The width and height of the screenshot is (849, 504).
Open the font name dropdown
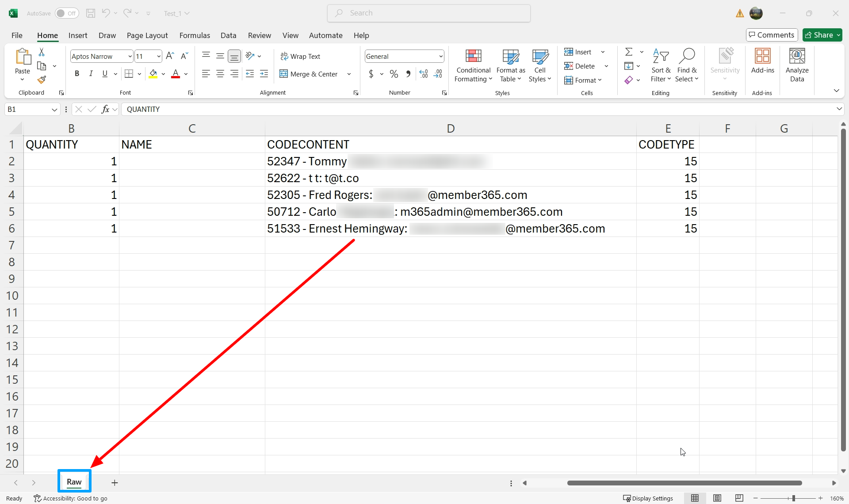coord(130,57)
